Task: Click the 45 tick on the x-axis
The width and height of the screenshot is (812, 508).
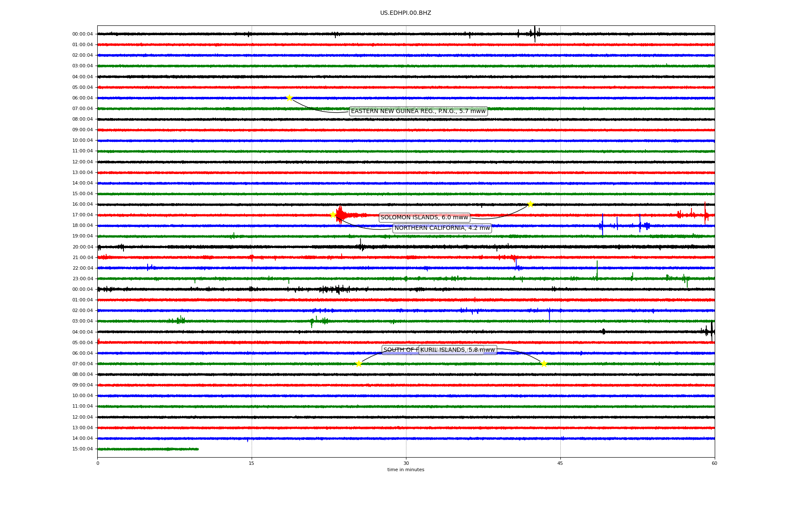Action: point(560,463)
